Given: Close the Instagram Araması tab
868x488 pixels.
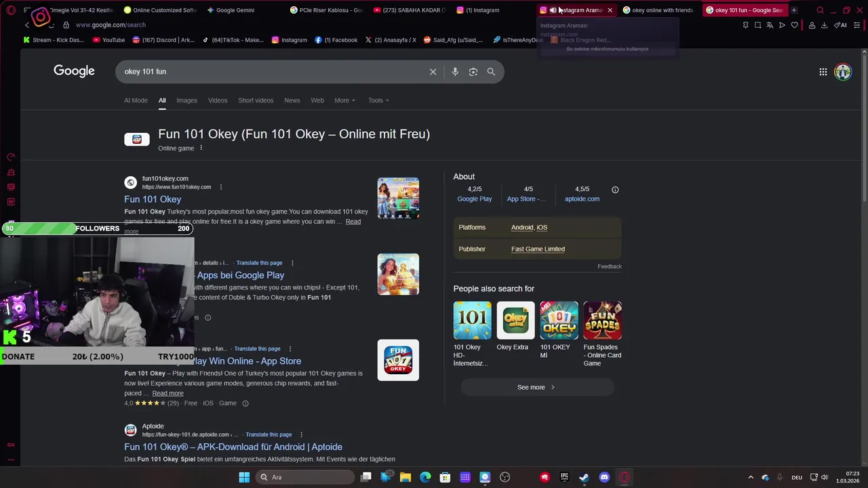Looking at the screenshot, I should [610, 10].
